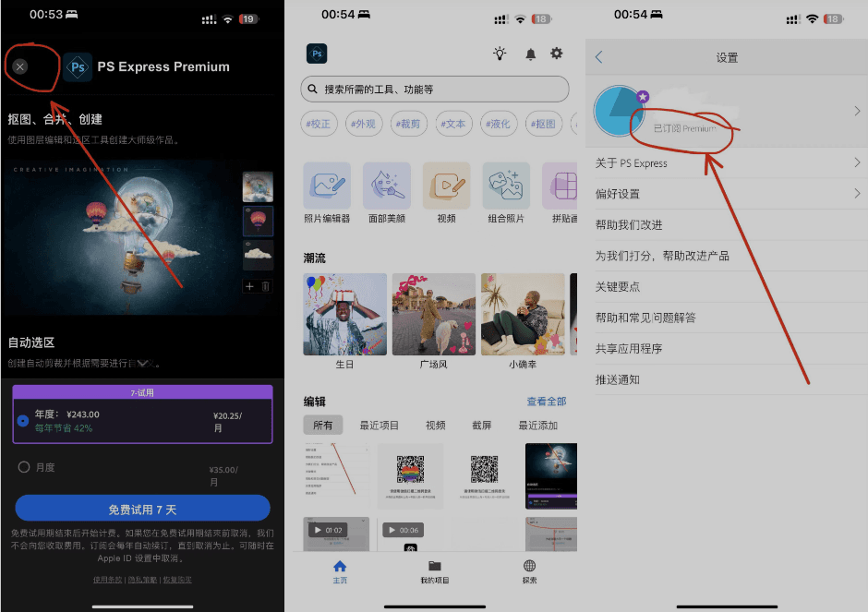
Task: Tap 查看全部 in the 编辑 section
Action: pos(547,402)
